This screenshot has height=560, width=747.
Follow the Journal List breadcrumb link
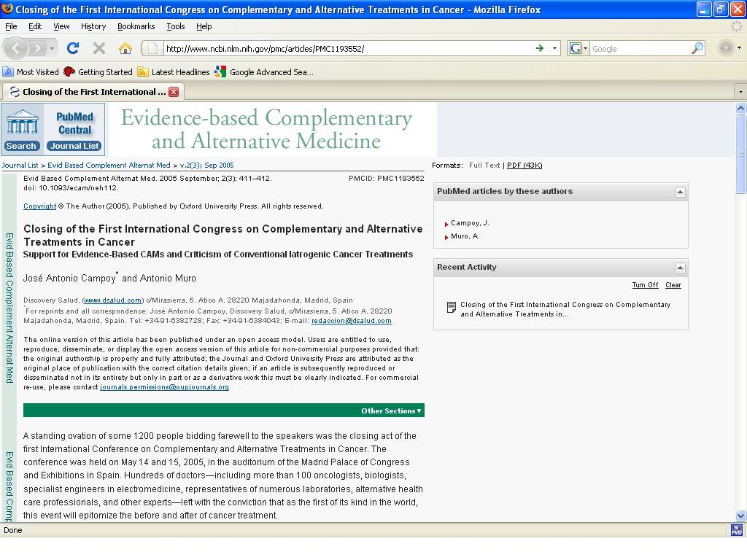[20, 166]
